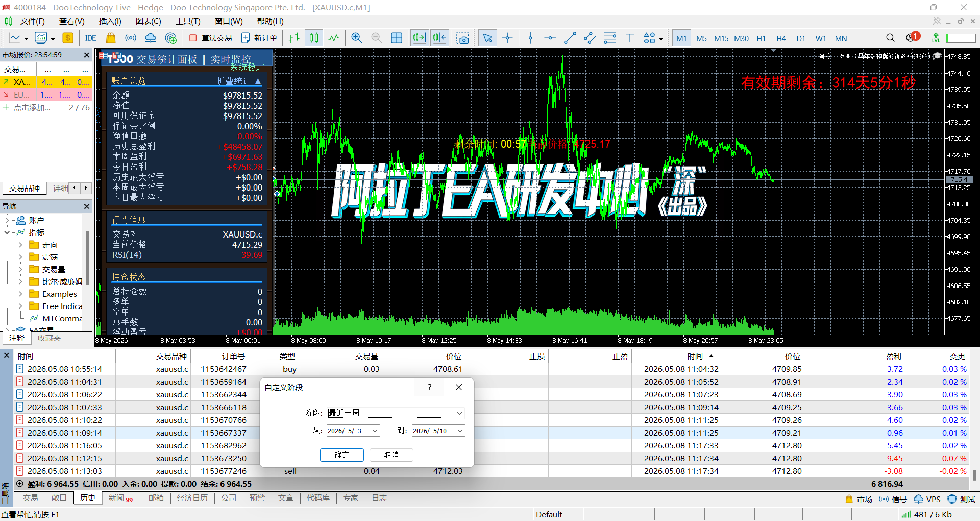Open the 查看(V) menu
The width and height of the screenshot is (980, 521).
click(x=72, y=21)
